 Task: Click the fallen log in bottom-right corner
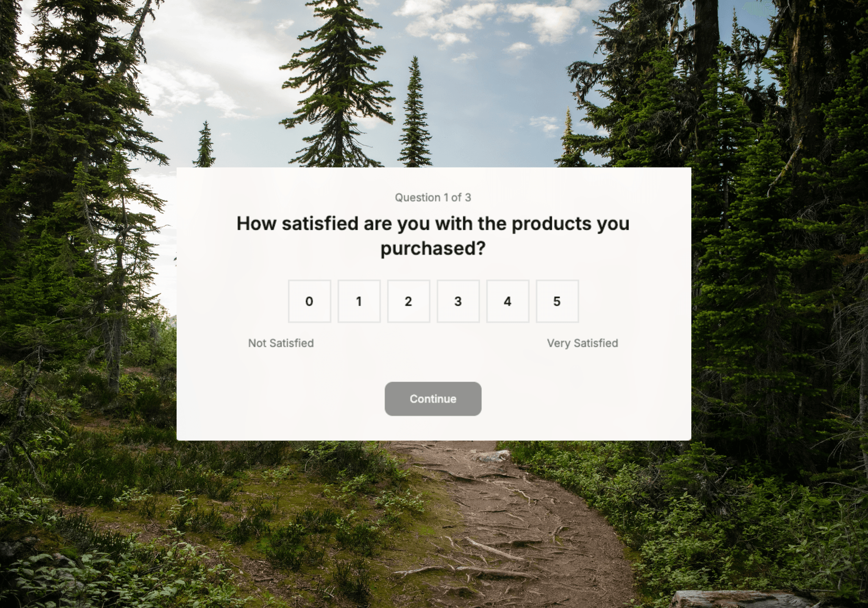[x=742, y=599]
